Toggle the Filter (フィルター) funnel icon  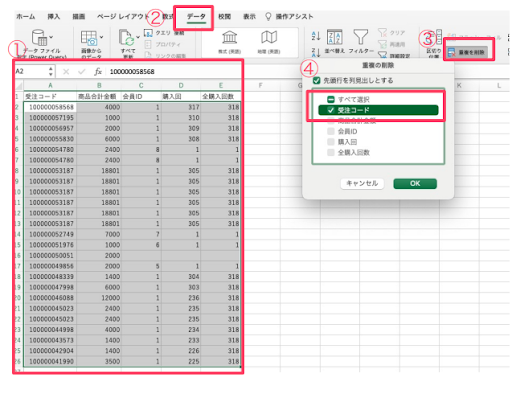point(360,37)
